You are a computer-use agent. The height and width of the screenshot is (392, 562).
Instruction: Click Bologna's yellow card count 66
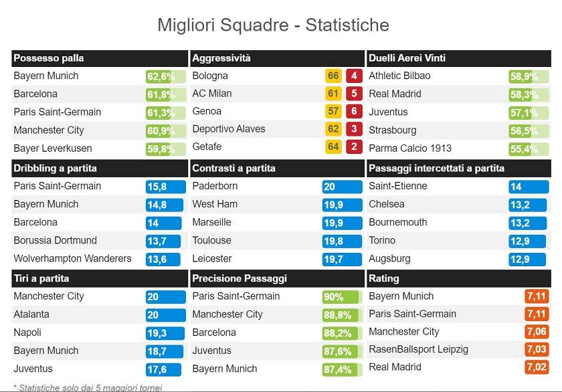click(x=333, y=76)
